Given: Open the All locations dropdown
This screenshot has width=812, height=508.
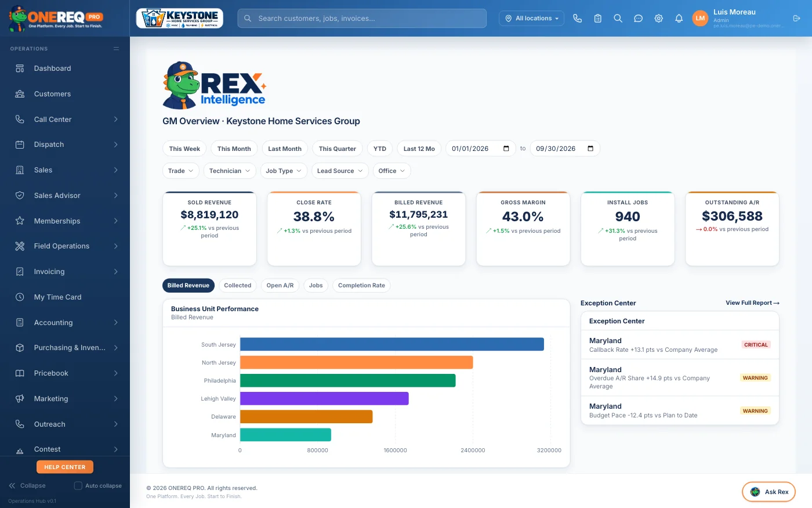Looking at the screenshot, I should click(531, 19).
